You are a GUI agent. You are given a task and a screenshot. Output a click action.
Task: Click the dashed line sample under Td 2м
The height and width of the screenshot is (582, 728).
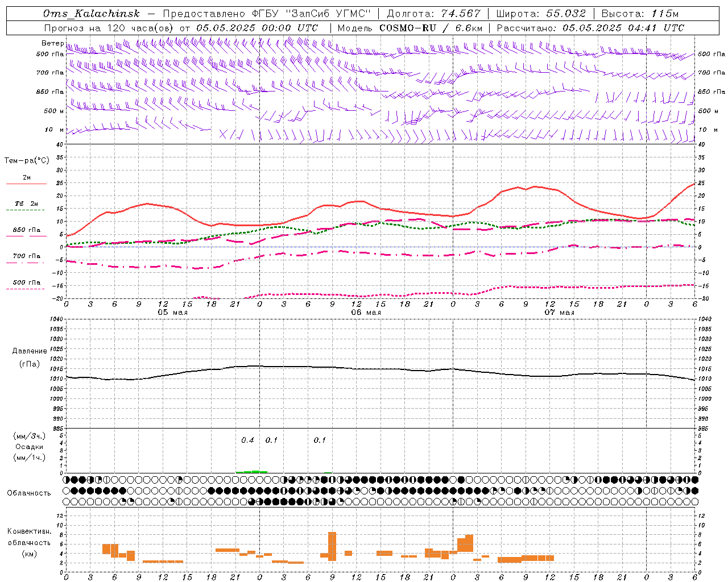[x=26, y=210]
